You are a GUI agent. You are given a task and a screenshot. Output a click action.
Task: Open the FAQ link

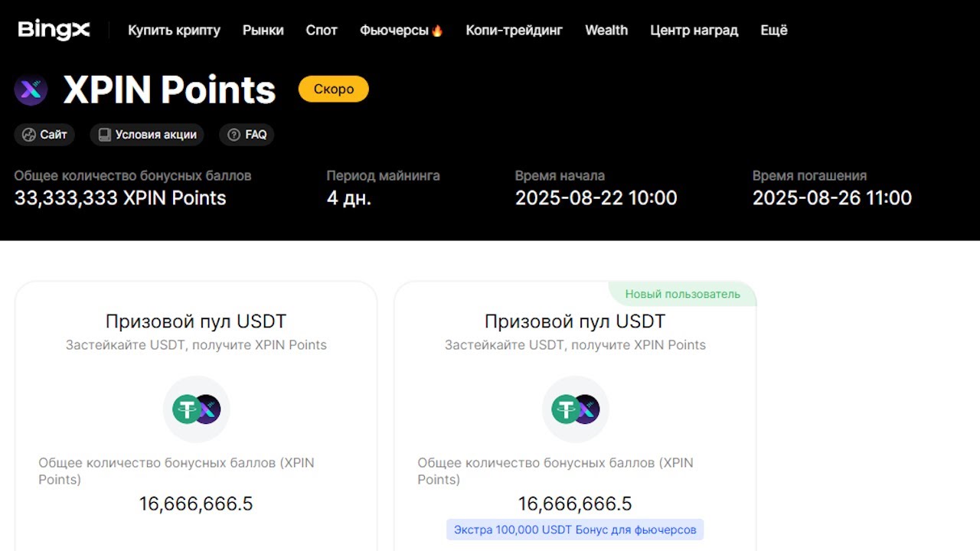click(247, 135)
